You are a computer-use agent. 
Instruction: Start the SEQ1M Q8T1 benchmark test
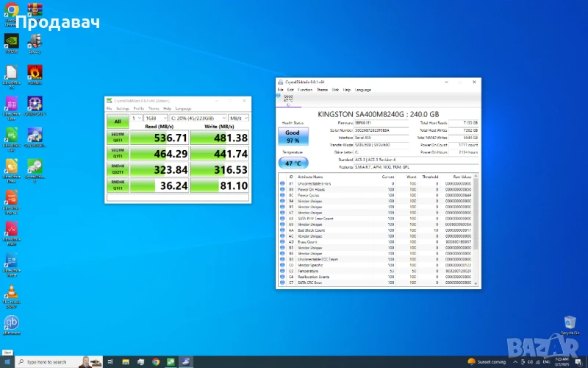click(118, 138)
